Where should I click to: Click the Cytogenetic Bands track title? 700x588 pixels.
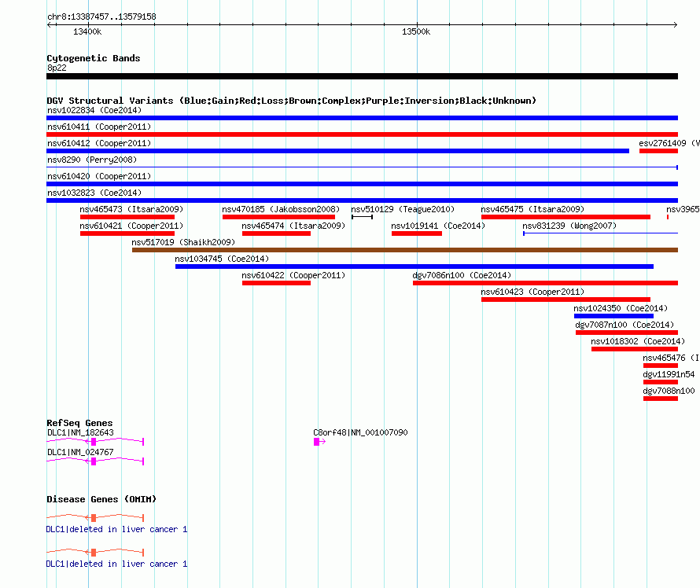[x=94, y=58]
